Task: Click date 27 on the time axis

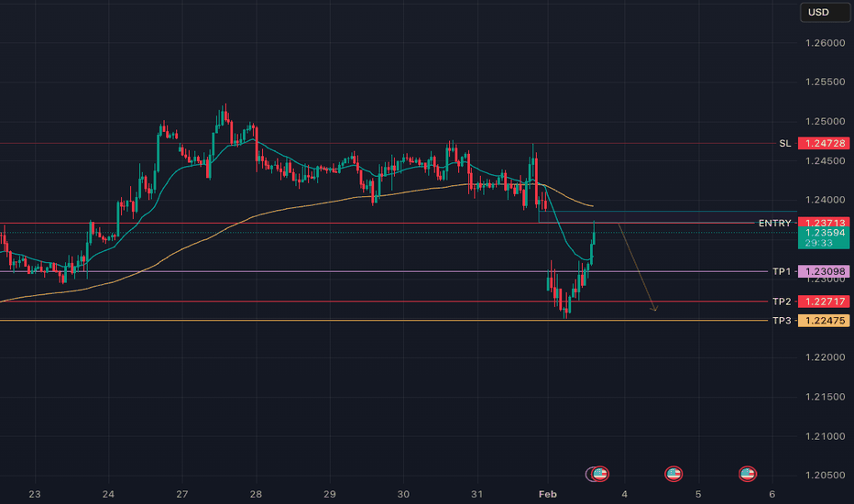Action: pyautogui.click(x=182, y=494)
